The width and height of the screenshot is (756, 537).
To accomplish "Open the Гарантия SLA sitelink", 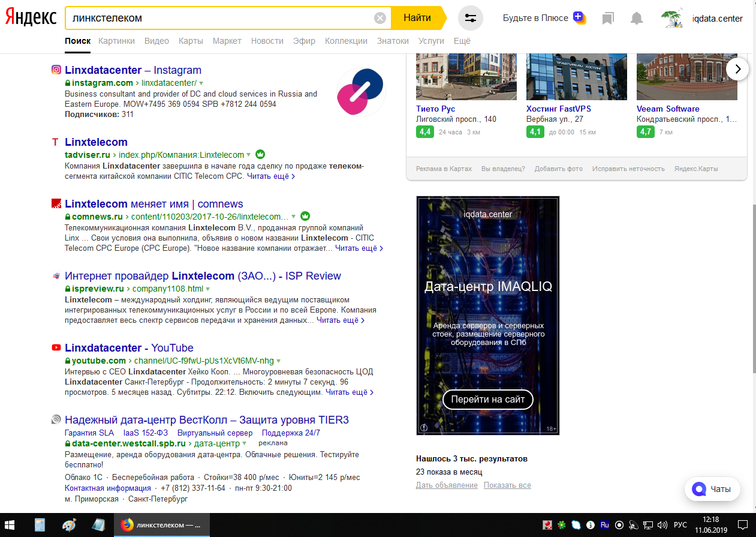I will tap(89, 433).
